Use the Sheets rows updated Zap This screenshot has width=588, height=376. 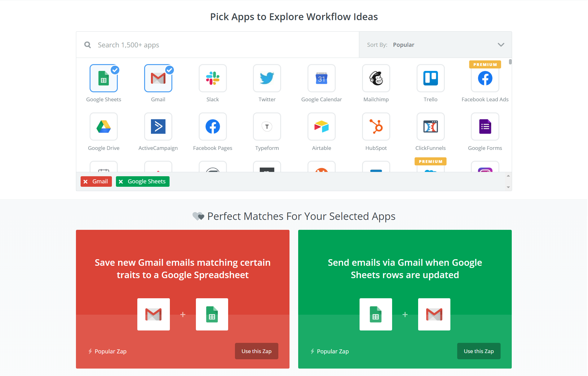click(x=479, y=351)
